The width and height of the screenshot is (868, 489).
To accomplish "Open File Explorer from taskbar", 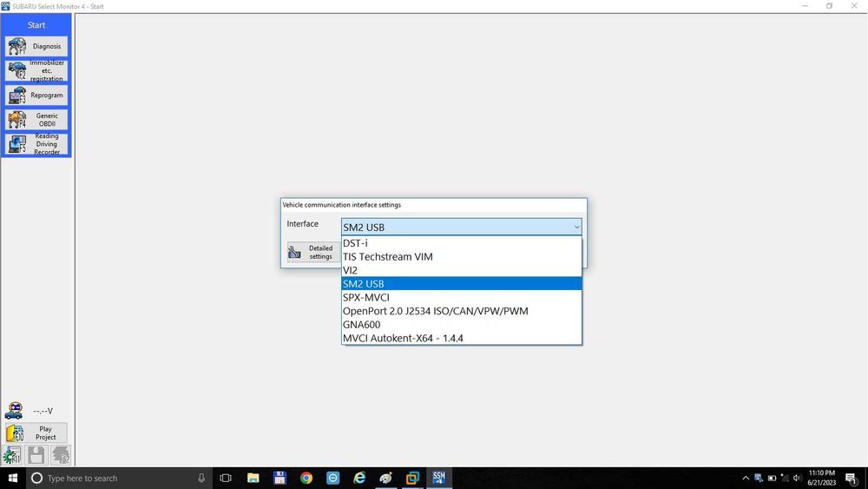I will coord(253,478).
